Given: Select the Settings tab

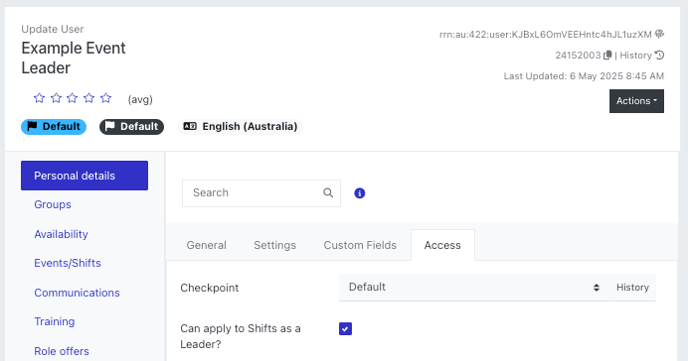Looking at the screenshot, I should [275, 245].
